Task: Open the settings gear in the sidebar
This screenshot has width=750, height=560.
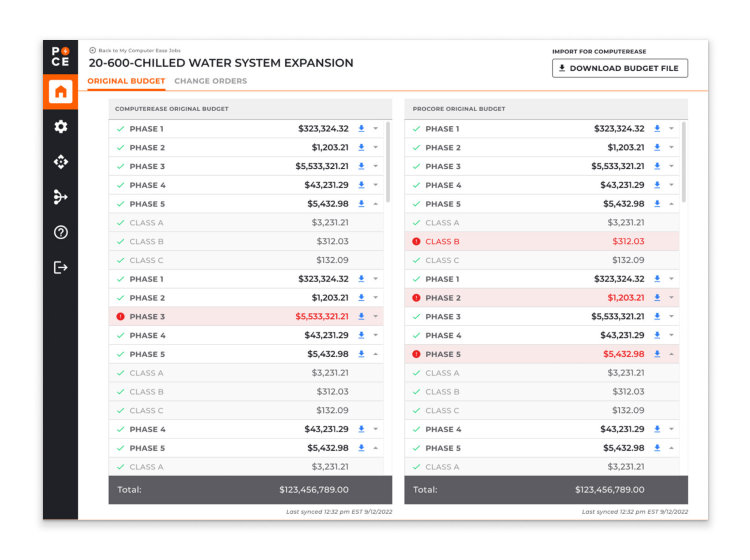Action: 61,127
